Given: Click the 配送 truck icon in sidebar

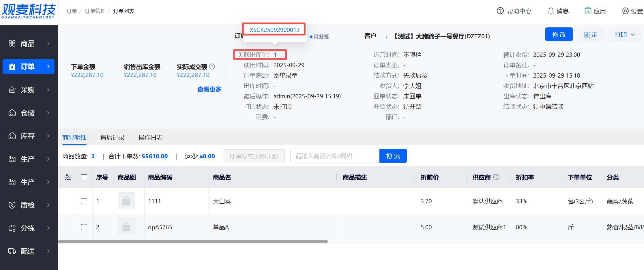Looking at the screenshot, I should tap(12, 251).
